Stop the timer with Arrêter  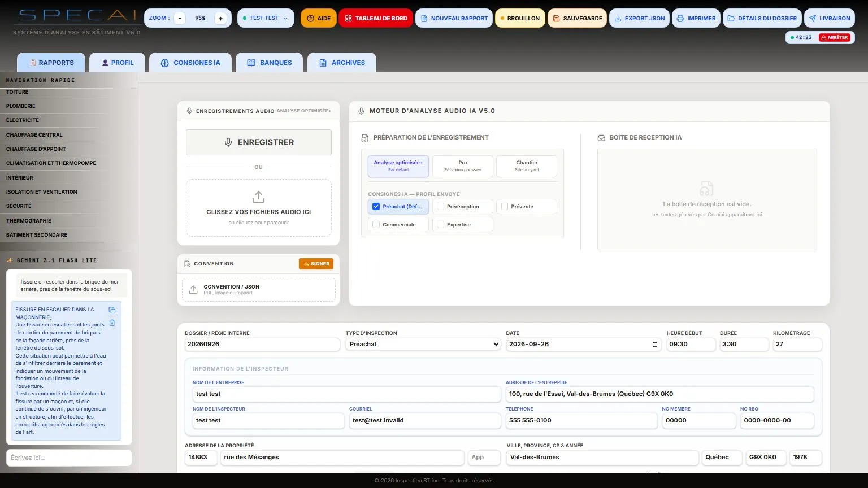(x=834, y=37)
